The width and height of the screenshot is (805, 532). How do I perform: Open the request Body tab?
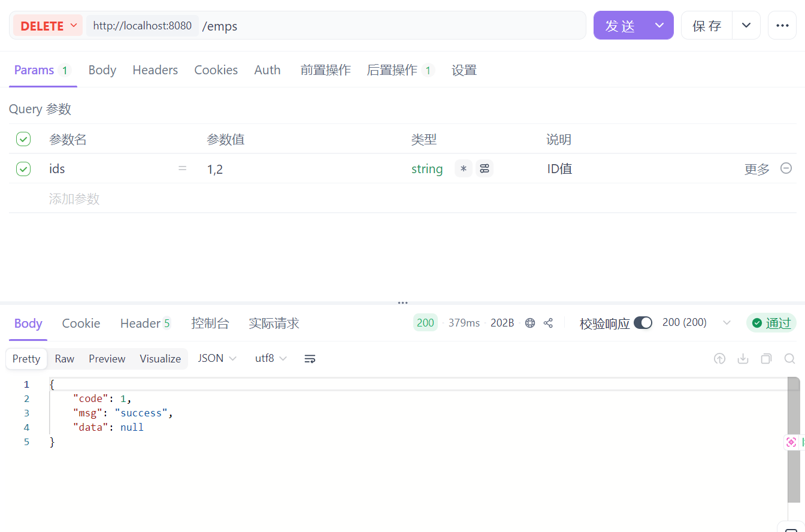click(102, 70)
